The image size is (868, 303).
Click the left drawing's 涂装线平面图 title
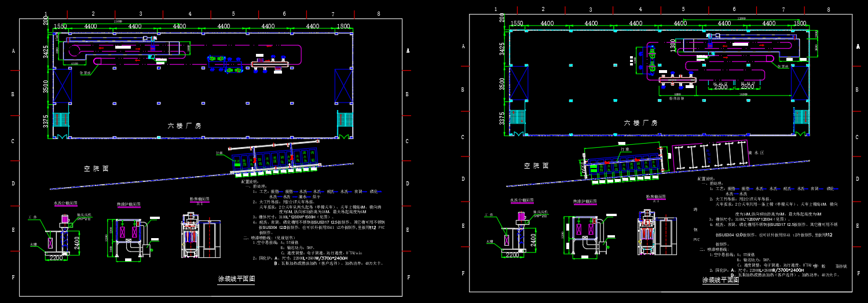click(236, 279)
